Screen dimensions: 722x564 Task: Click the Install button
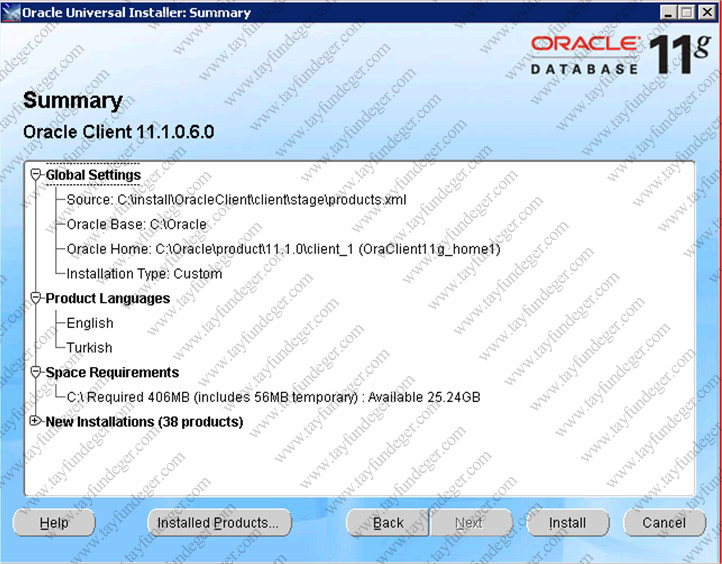click(567, 523)
